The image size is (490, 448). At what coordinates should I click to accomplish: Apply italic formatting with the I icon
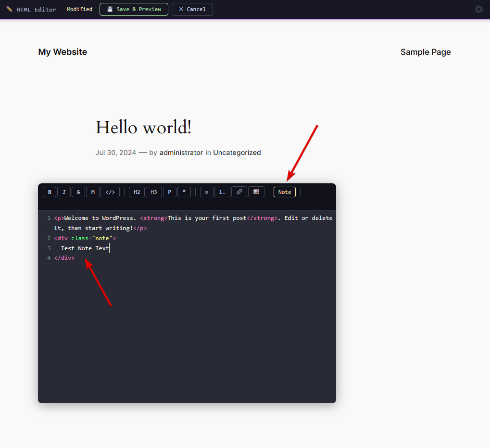tap(63, 192)
